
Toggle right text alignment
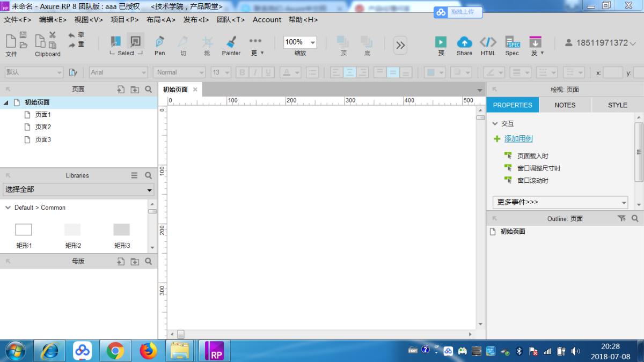(362, 72)
